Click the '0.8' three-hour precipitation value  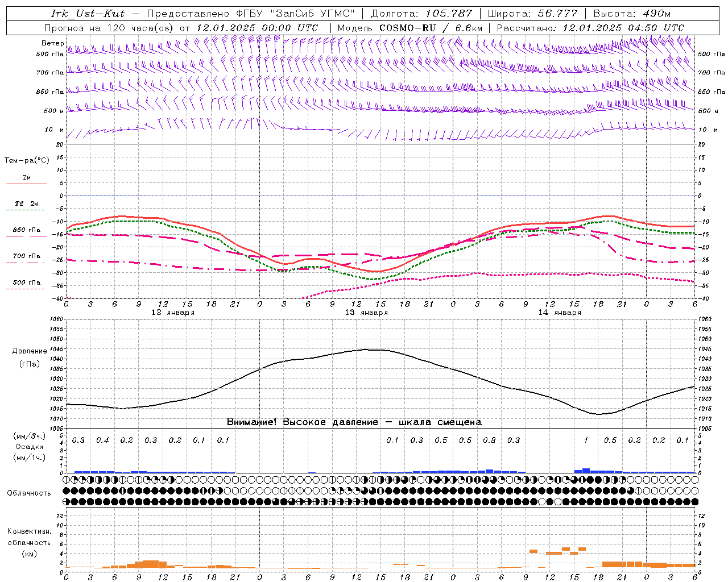pyautogui.click(x=489, y=440)
